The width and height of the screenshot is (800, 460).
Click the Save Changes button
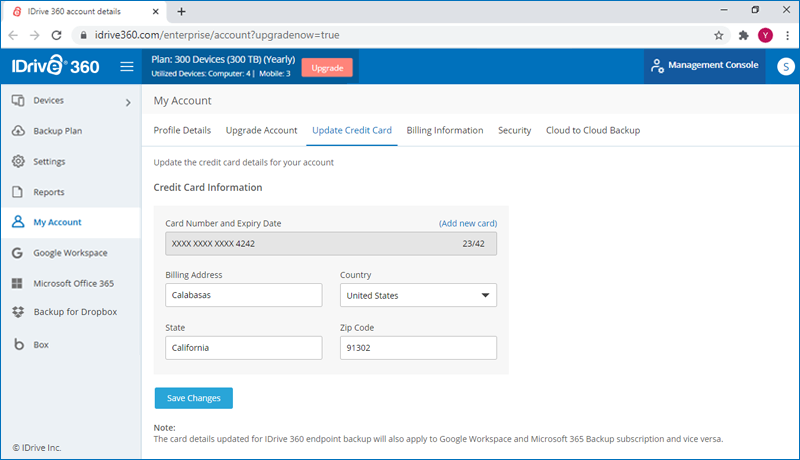194,398
